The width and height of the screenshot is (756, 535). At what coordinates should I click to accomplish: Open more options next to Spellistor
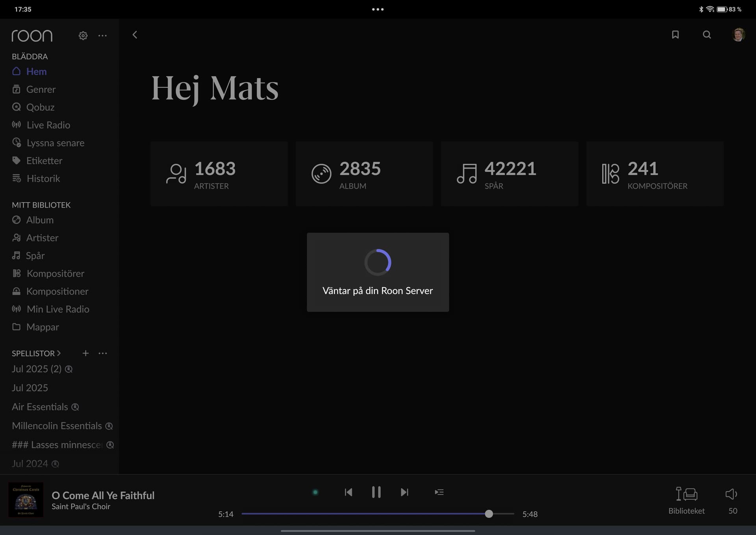pos(103,353)
